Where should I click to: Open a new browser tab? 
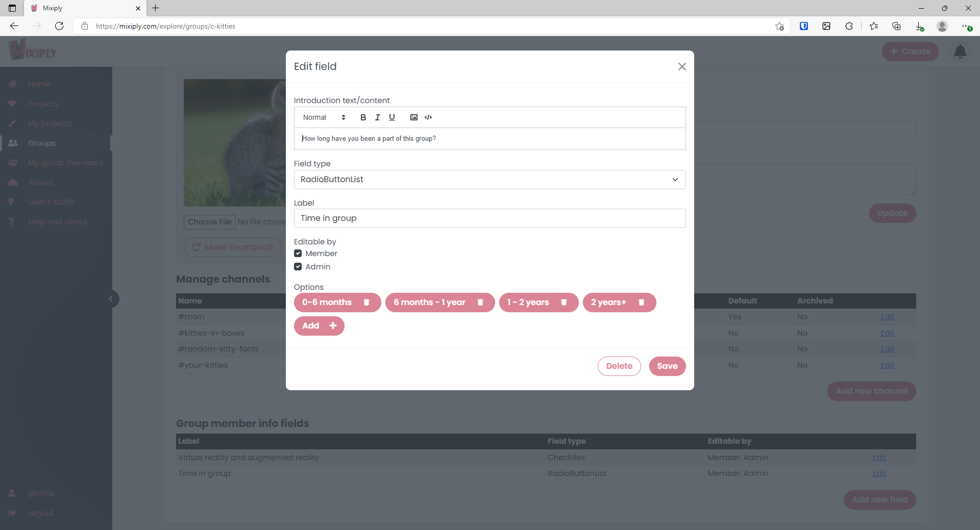pyautogui.click(x=156, y=8)
